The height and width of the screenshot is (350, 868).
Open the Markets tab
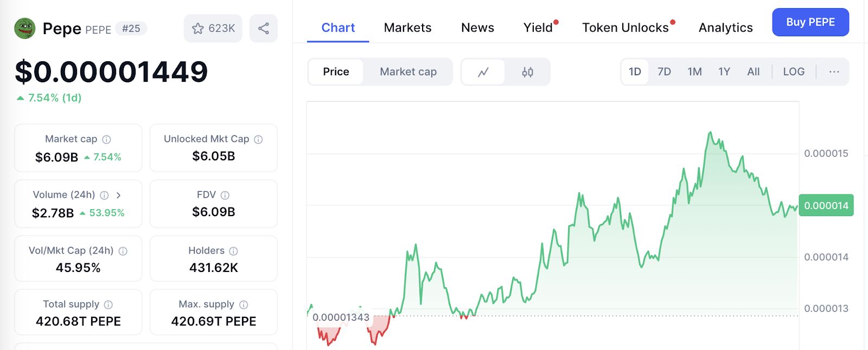(x=407, y=28)
